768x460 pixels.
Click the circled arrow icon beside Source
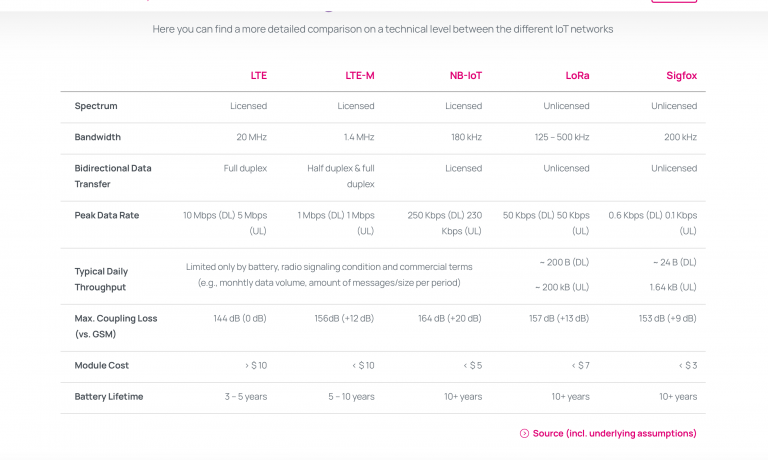pos(524,433)
